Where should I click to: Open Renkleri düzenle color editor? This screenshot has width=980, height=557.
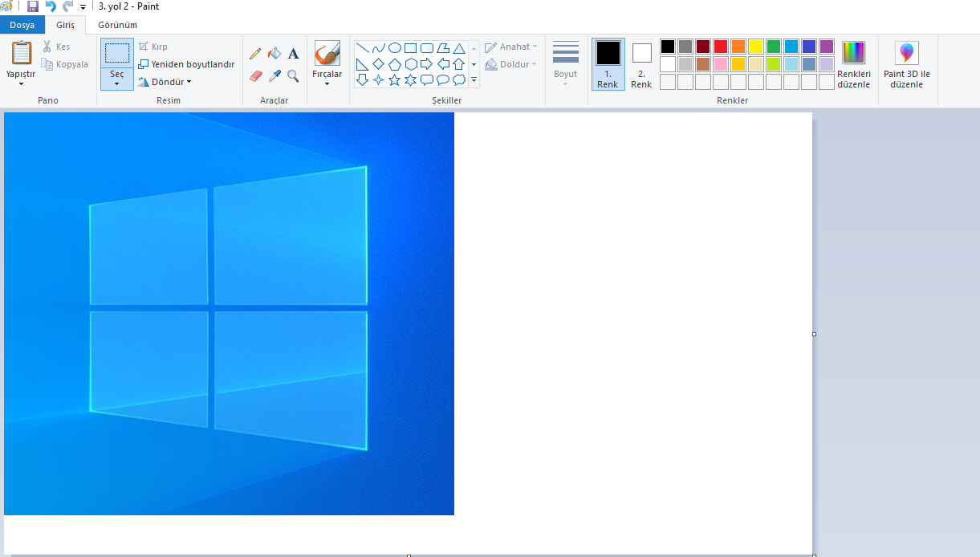(854, 64)
